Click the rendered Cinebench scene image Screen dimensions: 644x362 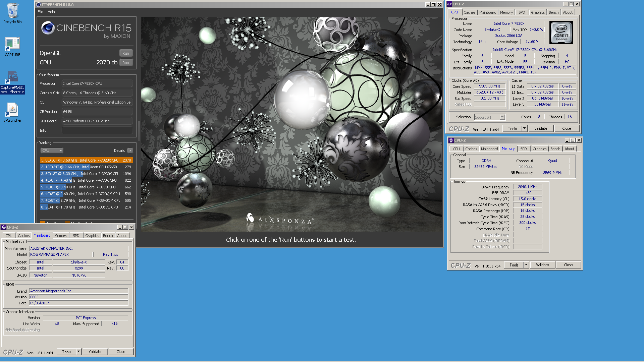click(x=291, y=124)
